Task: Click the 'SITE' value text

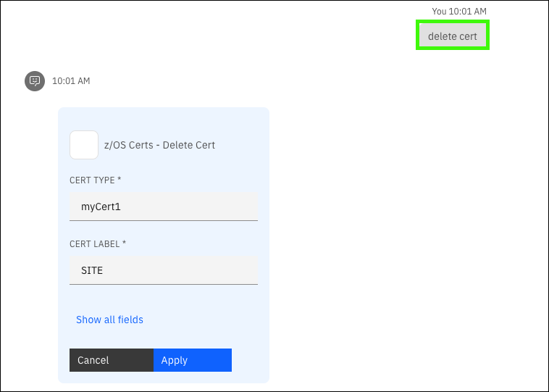Action: pos(92,270)
